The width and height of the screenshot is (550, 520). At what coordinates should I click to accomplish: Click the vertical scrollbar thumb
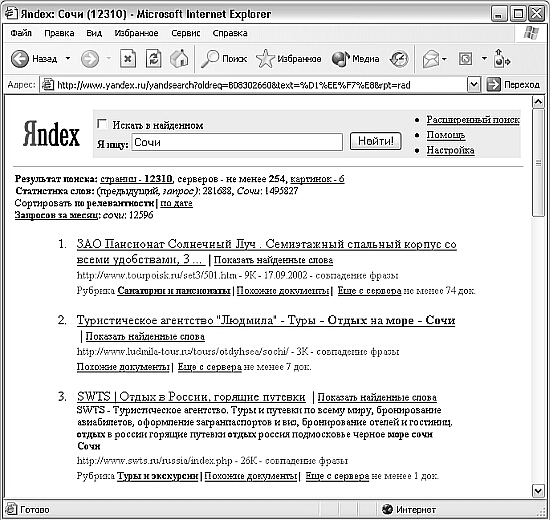pos(538,163)
